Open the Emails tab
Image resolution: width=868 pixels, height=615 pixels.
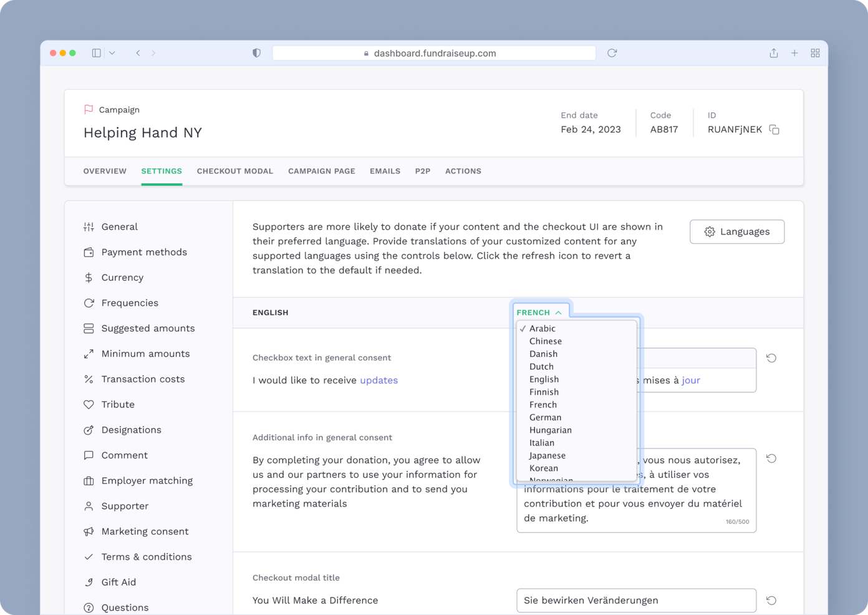point(385,171)
